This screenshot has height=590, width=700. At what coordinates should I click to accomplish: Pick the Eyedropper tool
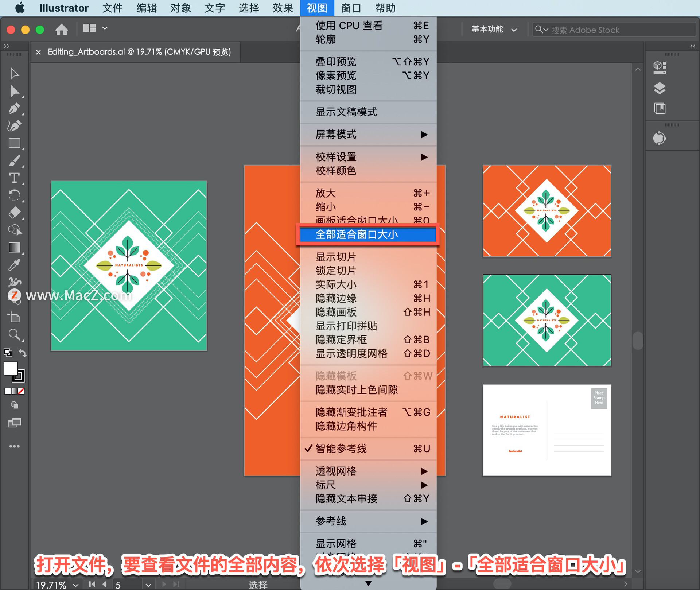click(14, 265)
